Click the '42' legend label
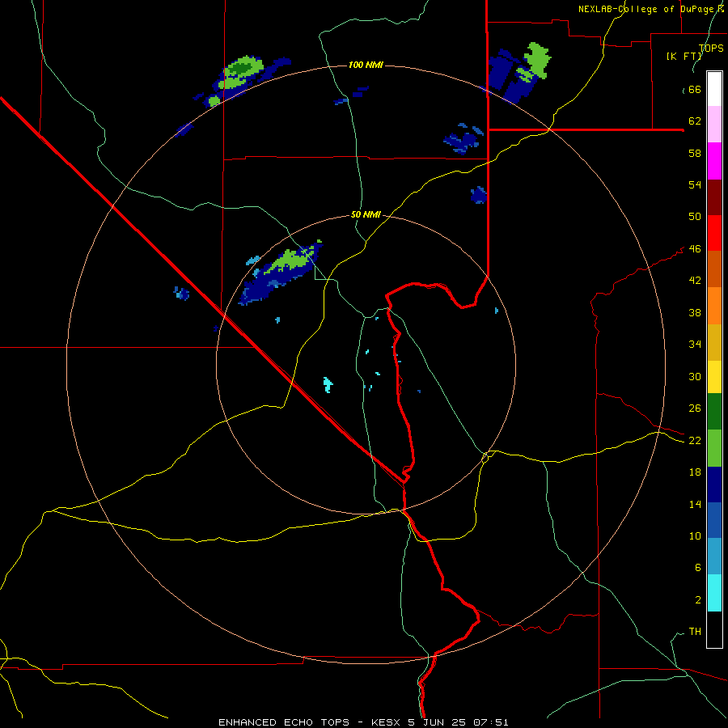Viewport: 728px width, 728px height. coord(695,281)
